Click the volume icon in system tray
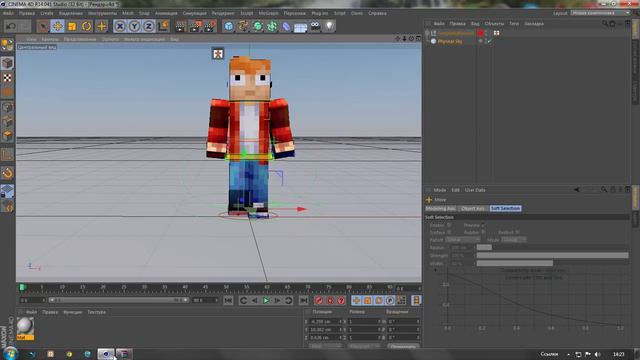This screenshot has width=640, height=360. [x=598, y=354]
